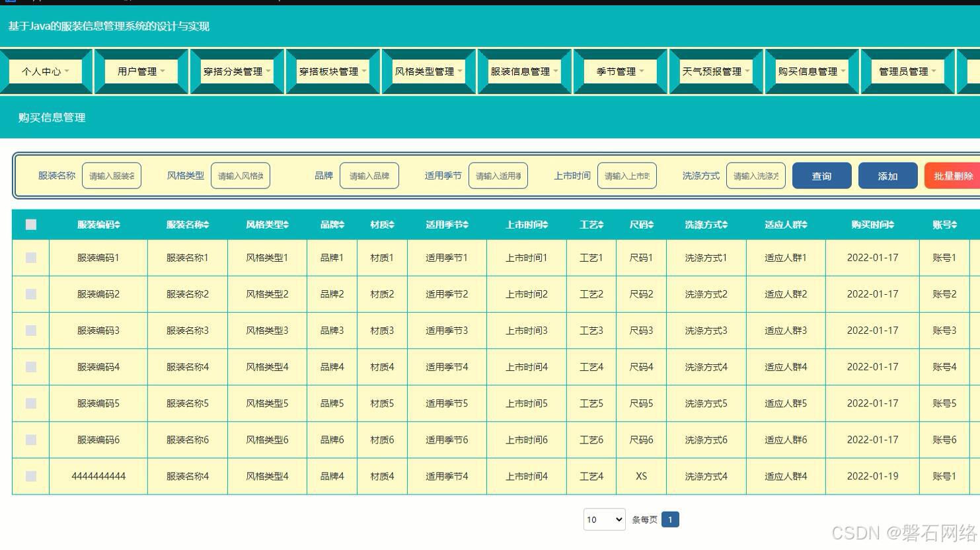Open the 服装信息管理 dropdown menu
The height and width of the screenshot is (550, 980).
pos(525,71)
